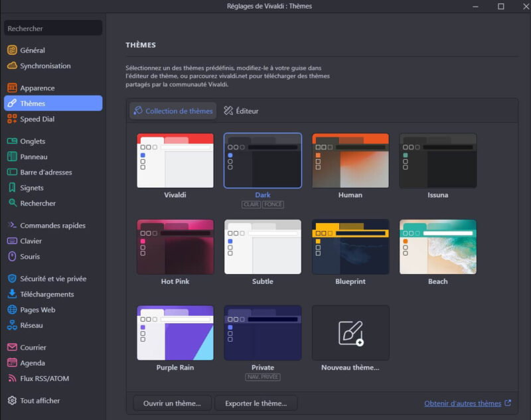Screen dimensions: 531x420
Task: Open the Panneau settings section
Action: point(33,156)
